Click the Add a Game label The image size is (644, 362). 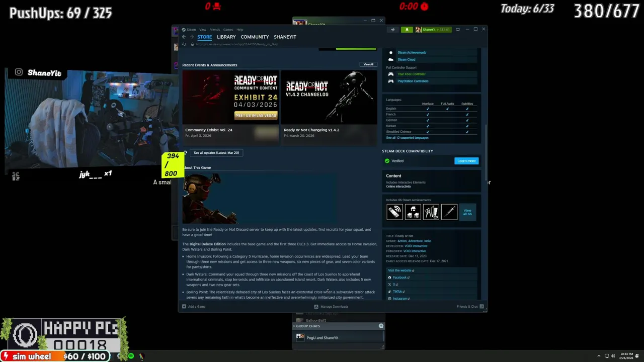click(197, 306)
